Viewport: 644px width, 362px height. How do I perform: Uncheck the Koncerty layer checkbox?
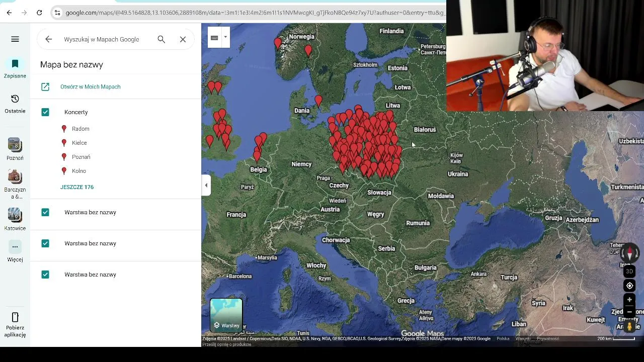click(x=45, y=112)
